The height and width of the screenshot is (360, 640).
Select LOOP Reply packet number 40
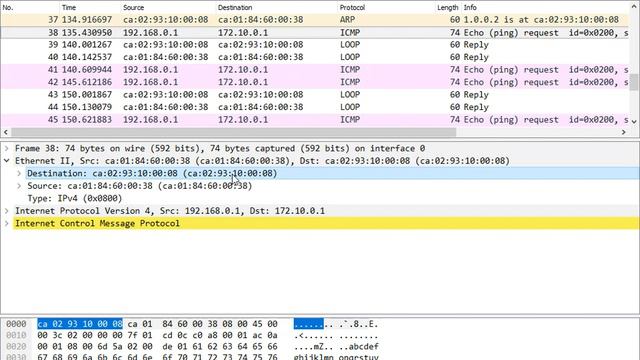tap(314, 57)
